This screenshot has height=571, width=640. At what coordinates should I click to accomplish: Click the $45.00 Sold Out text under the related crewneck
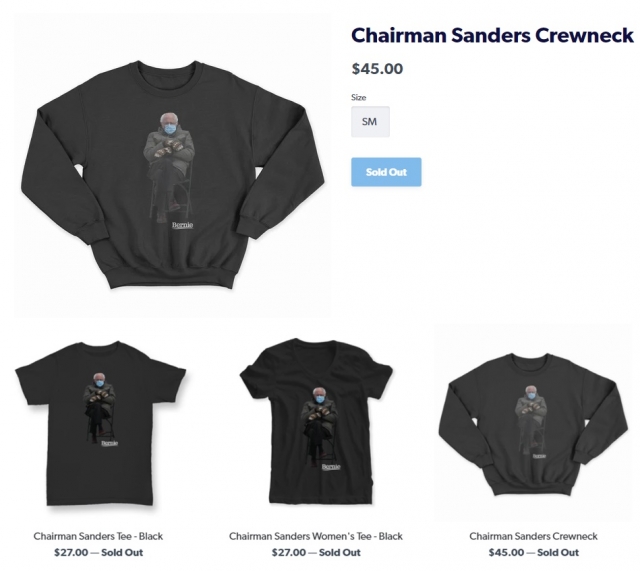tap(533, 553)
